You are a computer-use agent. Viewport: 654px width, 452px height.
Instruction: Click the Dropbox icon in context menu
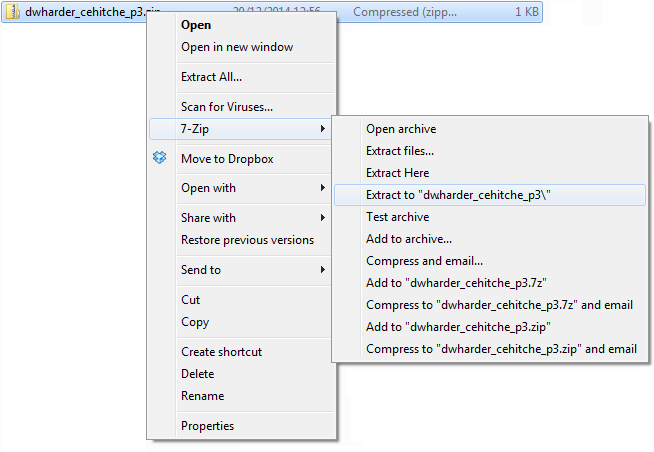(x=159, y=158)
